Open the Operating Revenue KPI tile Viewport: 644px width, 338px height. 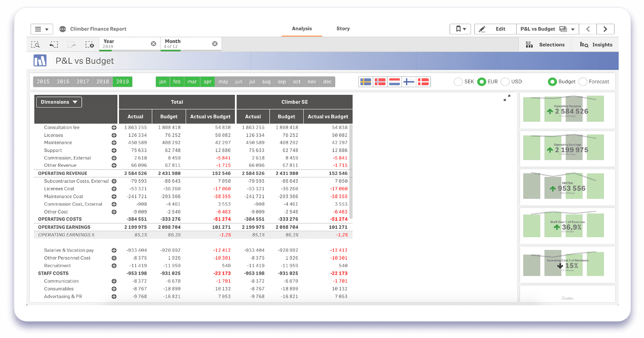(x=567, y=111)
